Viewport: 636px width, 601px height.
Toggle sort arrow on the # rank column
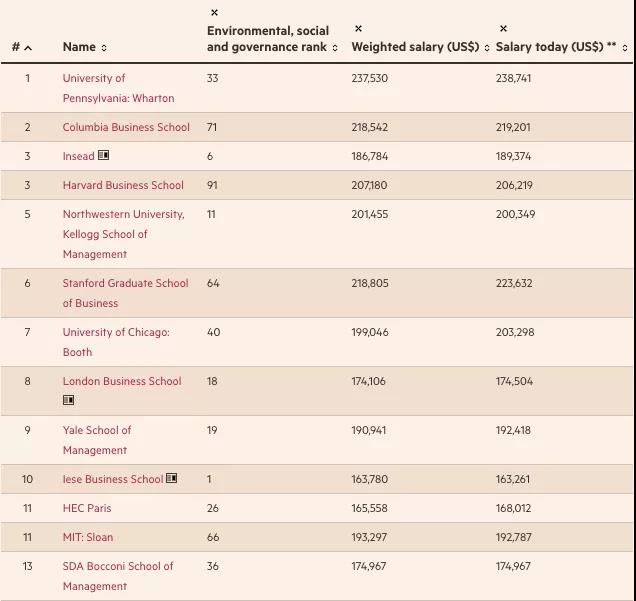tap(28, 48)
